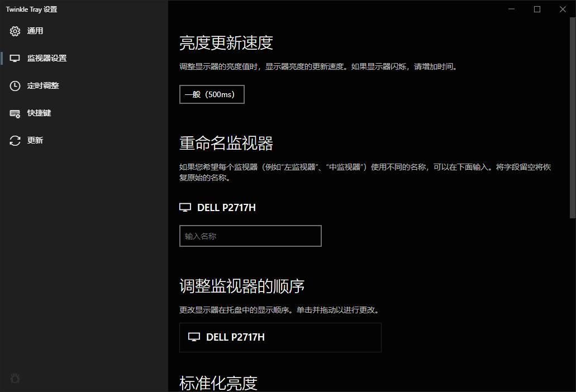Image resolution: width=576 pixels, height=392 pixels.
Task: Click the 输入名称 rename input field
Action: pyautogui.click(x=250, y=236)
